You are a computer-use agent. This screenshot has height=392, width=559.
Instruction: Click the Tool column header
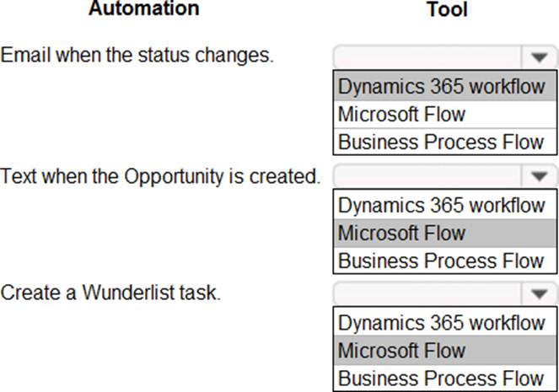point(447,9)
